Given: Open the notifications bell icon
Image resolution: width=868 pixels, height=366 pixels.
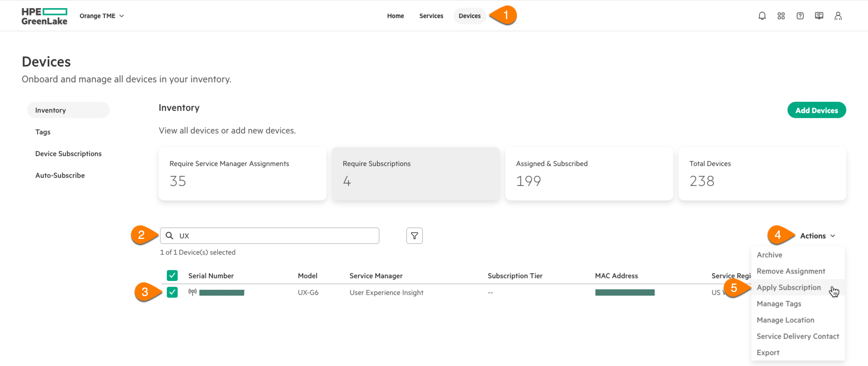Looking at the screenshot, I should point(762,16).
